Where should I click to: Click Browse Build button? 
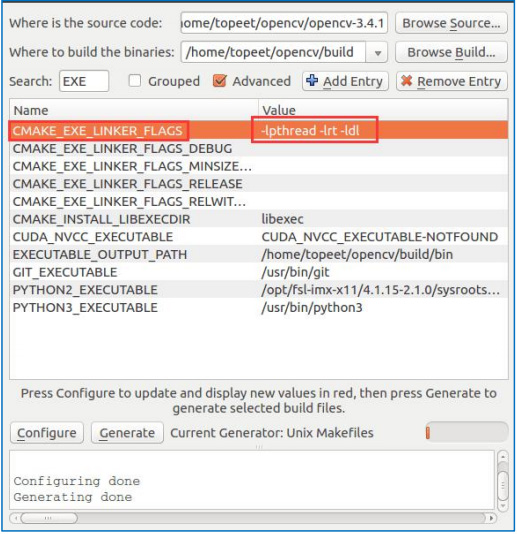451,52
